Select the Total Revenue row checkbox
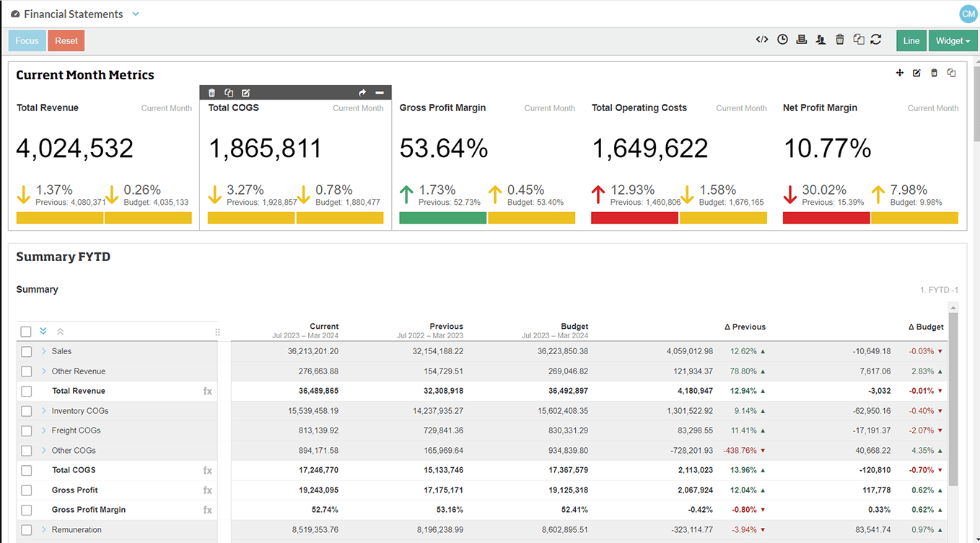Screen dimensions: 980x543 pos(26,391)
